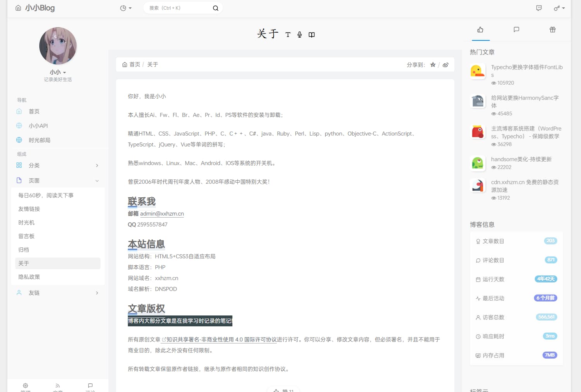
Task: Open reading mode with the book icon
Action: click(x=312, y=35)
